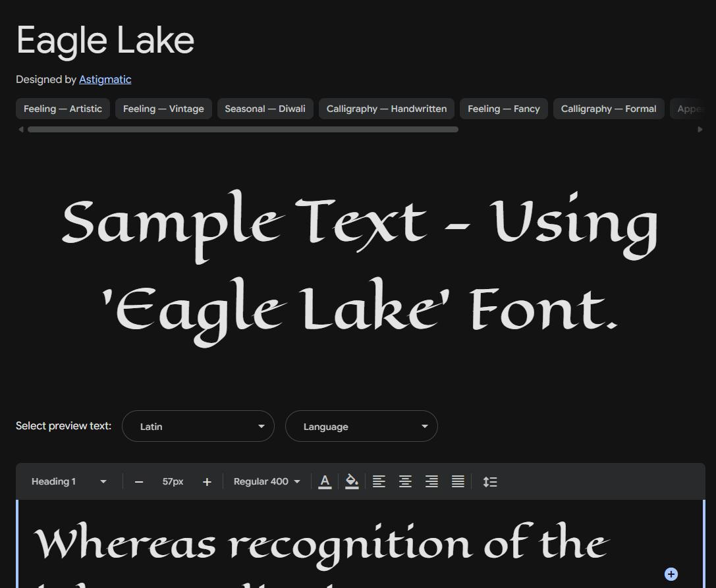Image resolution: width=716 pixels, height=588 pixels.
Task: Click the right arrow of tag scrollbar
Action: click(700, 130)
